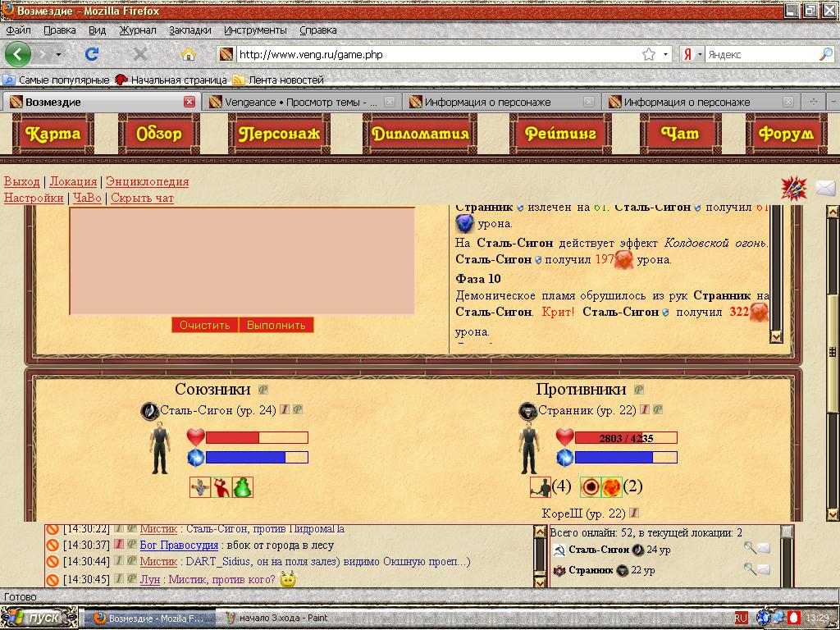The image size is (840, 630).
Task: Click Странник's blue mana bar
Action: click(626, 458)
